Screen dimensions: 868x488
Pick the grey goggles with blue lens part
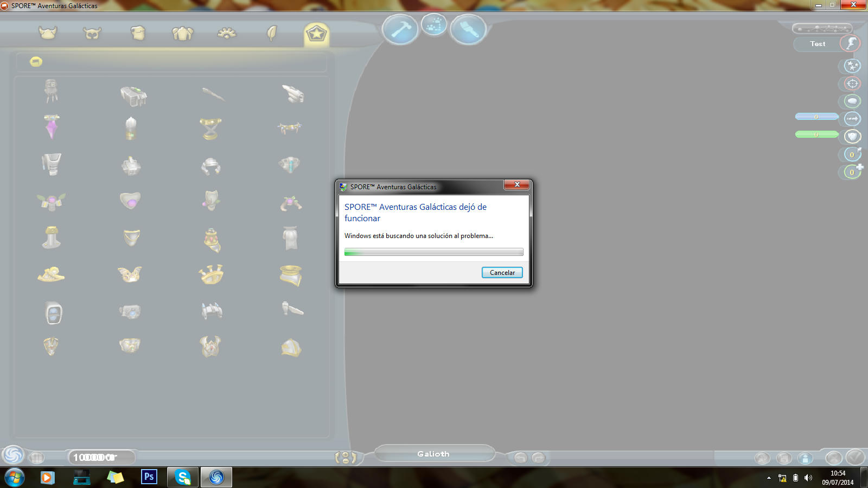[x=130, y=312]
